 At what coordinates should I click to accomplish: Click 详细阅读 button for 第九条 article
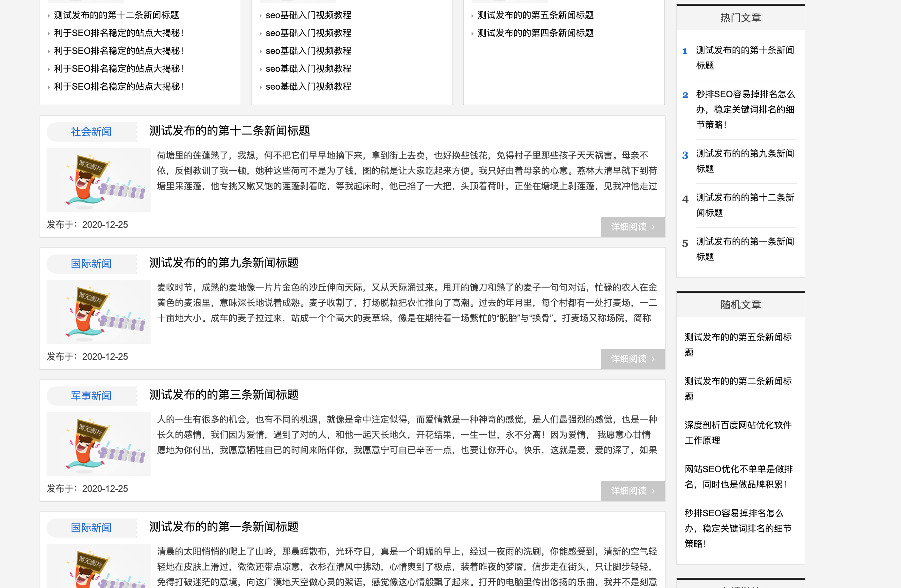(633, 359)
